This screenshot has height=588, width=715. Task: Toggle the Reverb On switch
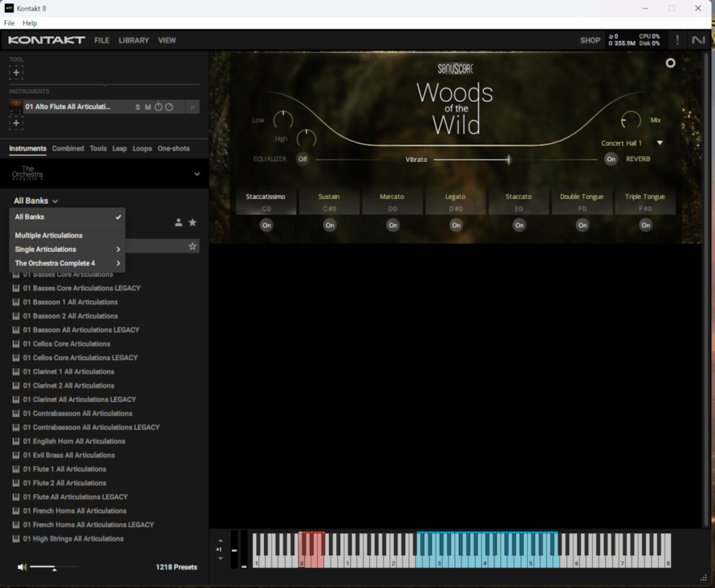click(611, 159)
